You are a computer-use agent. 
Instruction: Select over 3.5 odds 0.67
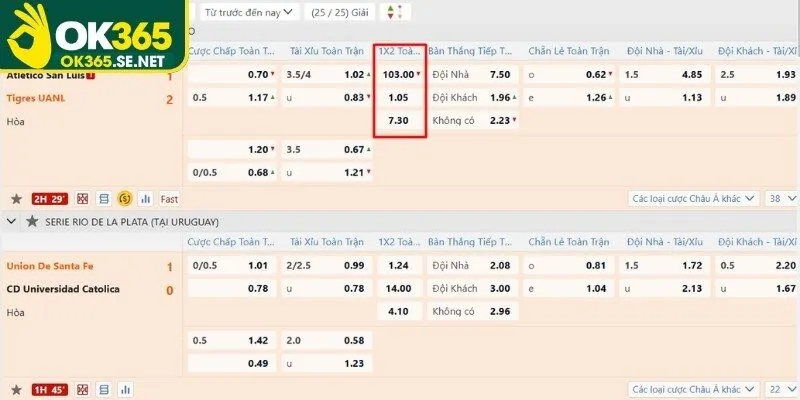(x=327, y=149)
